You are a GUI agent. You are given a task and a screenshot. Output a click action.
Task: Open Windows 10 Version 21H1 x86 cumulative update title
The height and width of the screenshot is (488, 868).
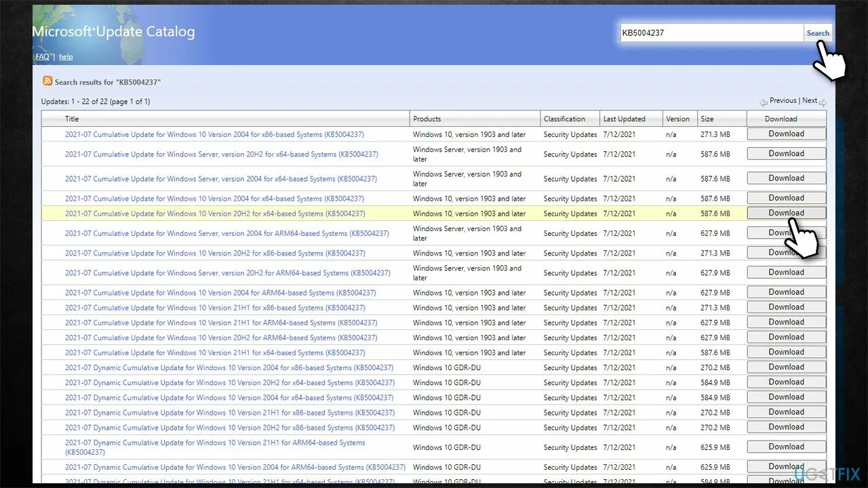tap(215, 308)
